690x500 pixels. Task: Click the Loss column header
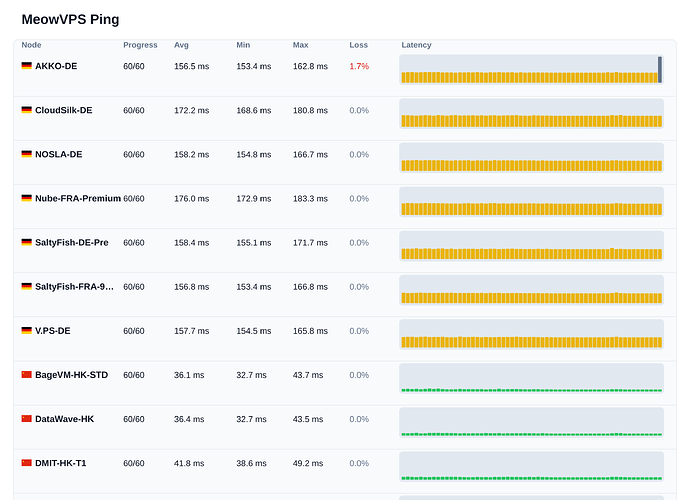[x=358, y=45]
